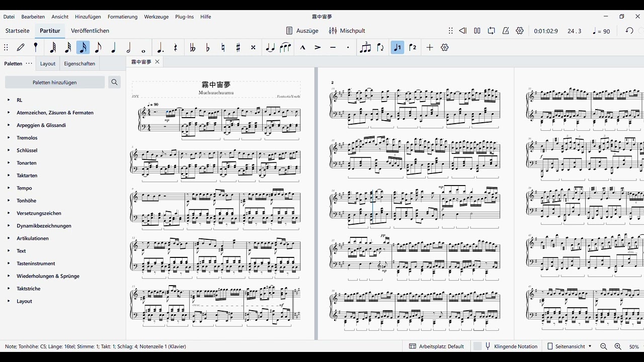Open note input toolbar settings gear

(x=444, y=47)
